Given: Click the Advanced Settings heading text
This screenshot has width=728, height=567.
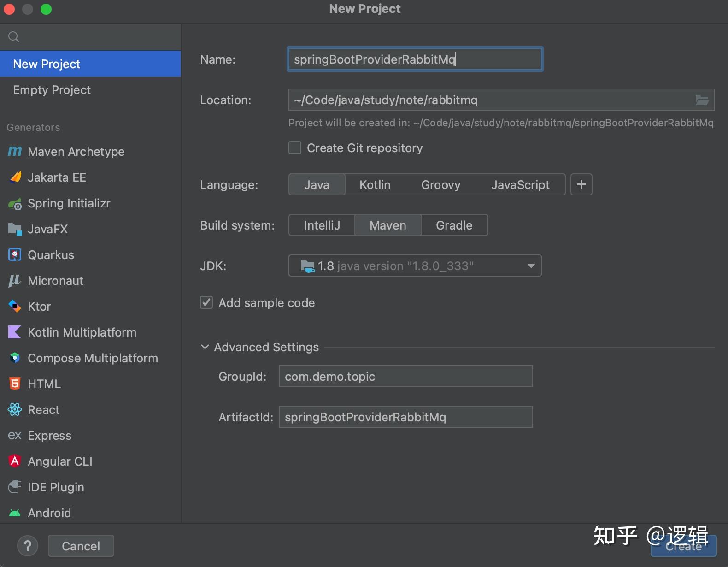Looking at the screenshot, I should point(266,347).
